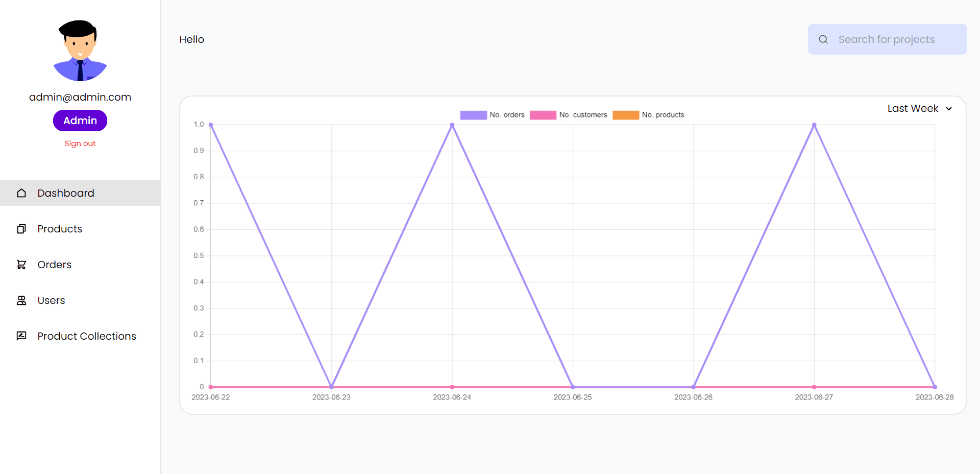Click the purple 'No. orders' legend swatch
The image size is (980, 474).
(473, 115)
